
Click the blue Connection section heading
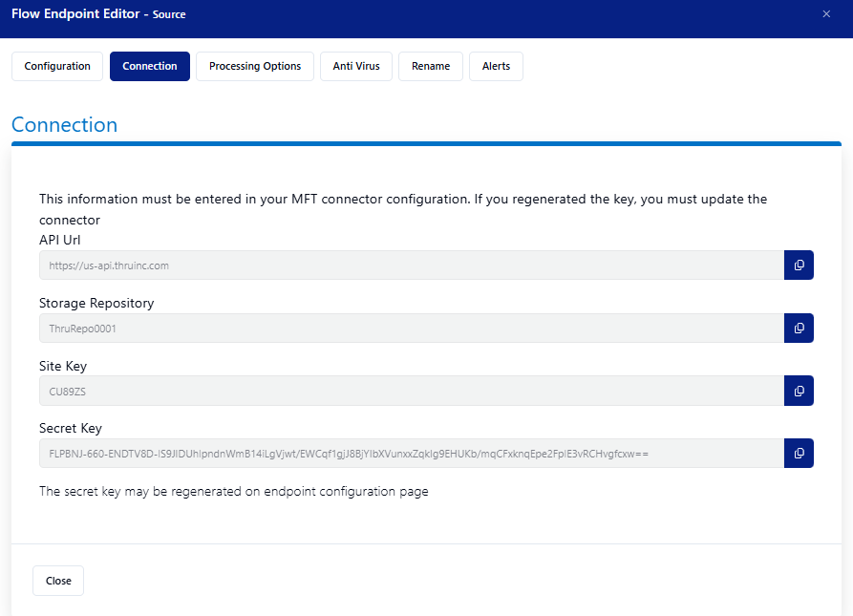64,125
